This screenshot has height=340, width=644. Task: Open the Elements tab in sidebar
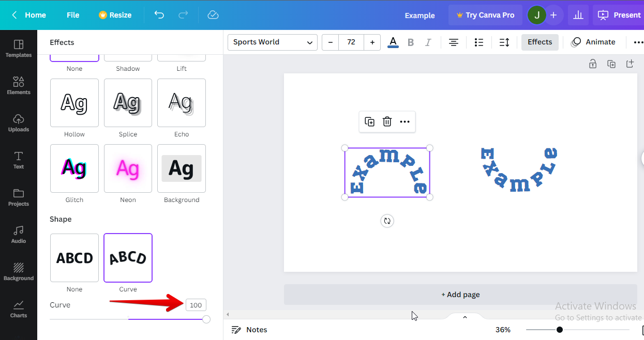(x=19, y=85)
